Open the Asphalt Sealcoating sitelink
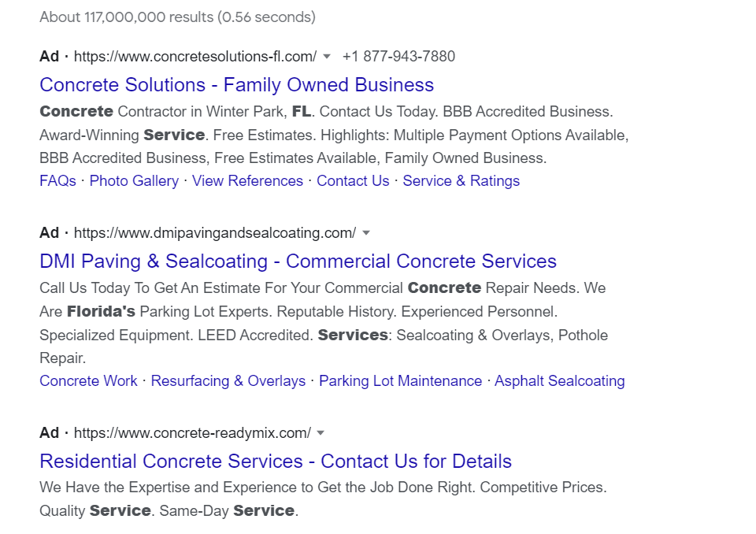Image resolution: width=756 pixels, height=534 pixels. coord(559,381)
